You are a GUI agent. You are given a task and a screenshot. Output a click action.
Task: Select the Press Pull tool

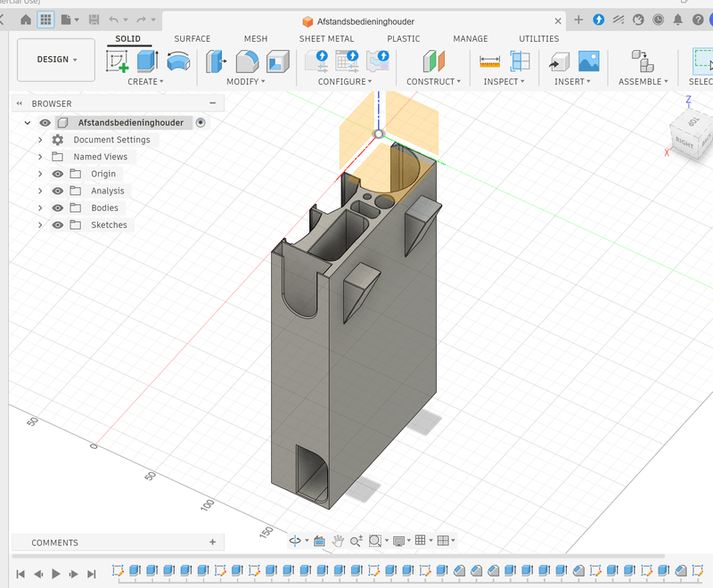click(216, 61)
